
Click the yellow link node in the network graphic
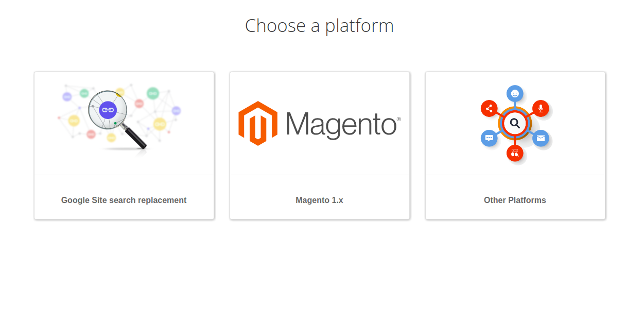(159, 124)
